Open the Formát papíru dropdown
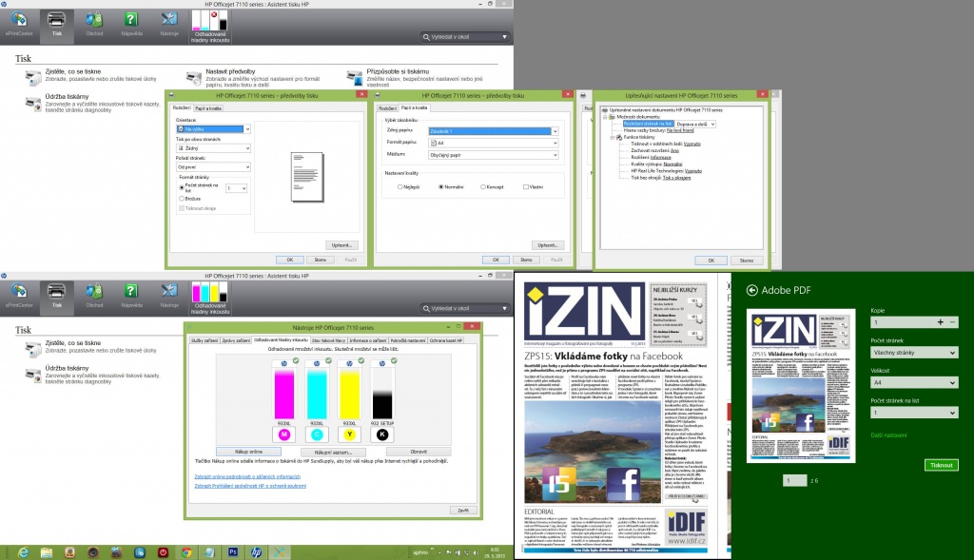This screenshot has width=974, height=560. tap(494, 143)
